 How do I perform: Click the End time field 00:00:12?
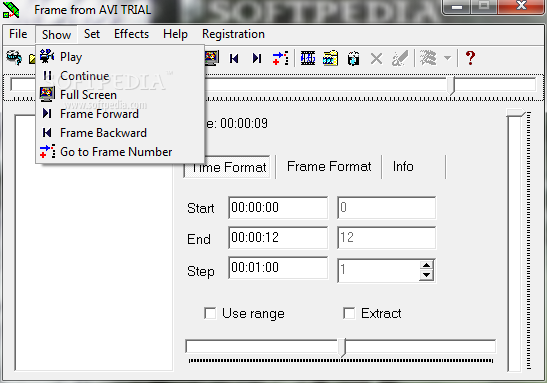(278, 238)
